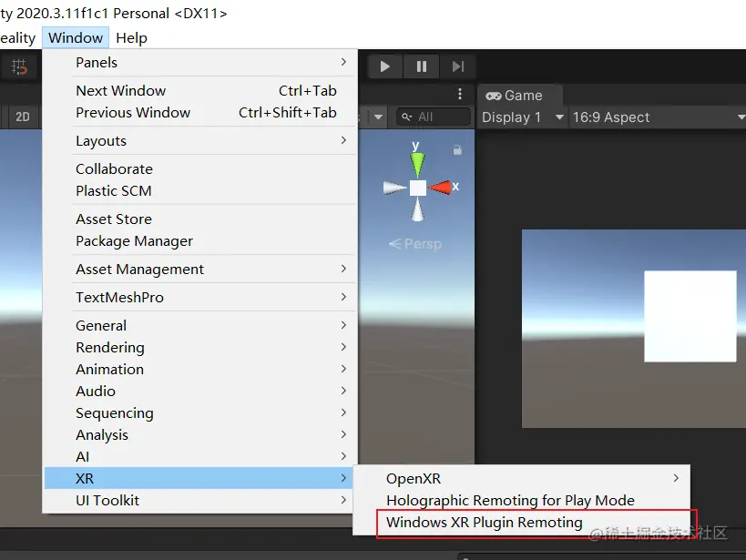Open the dropdown arrow left of the scene search
This screenshot has height=560, width=746.
[378, 117]
